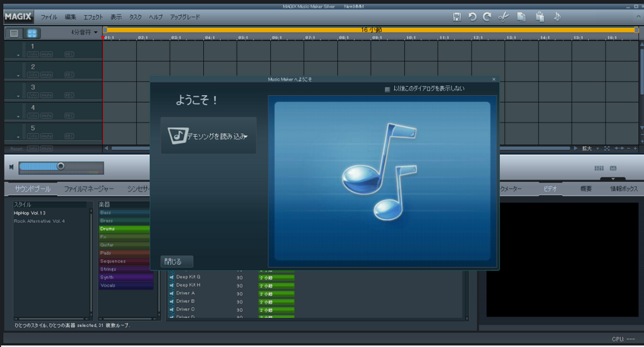Open the 編集 menu

[x=70, y=17]
